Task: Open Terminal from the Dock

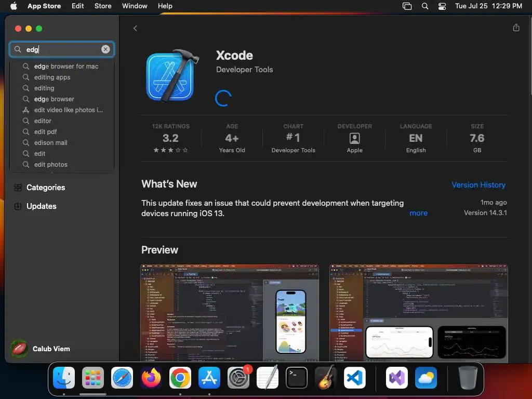Action: tap(297, 378)
